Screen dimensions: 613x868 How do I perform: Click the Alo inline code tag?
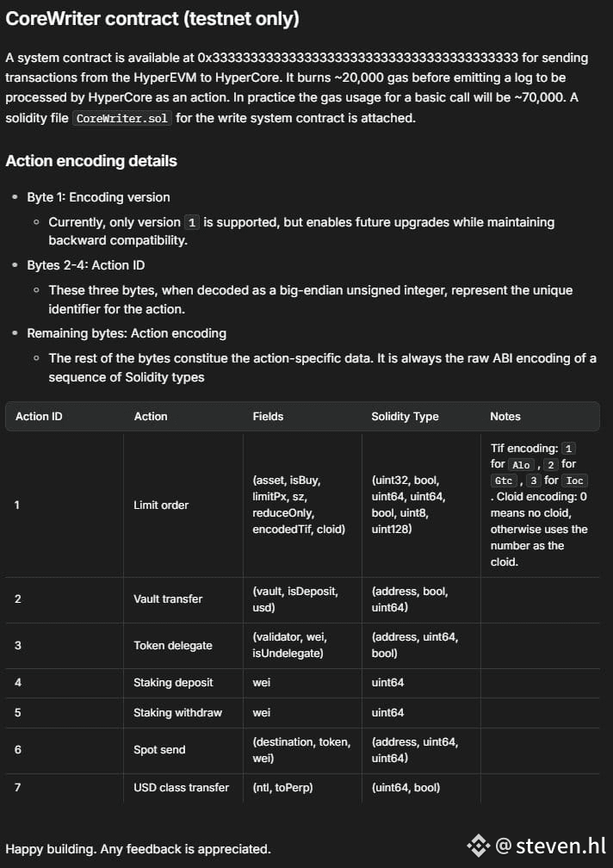coord(521,465)
